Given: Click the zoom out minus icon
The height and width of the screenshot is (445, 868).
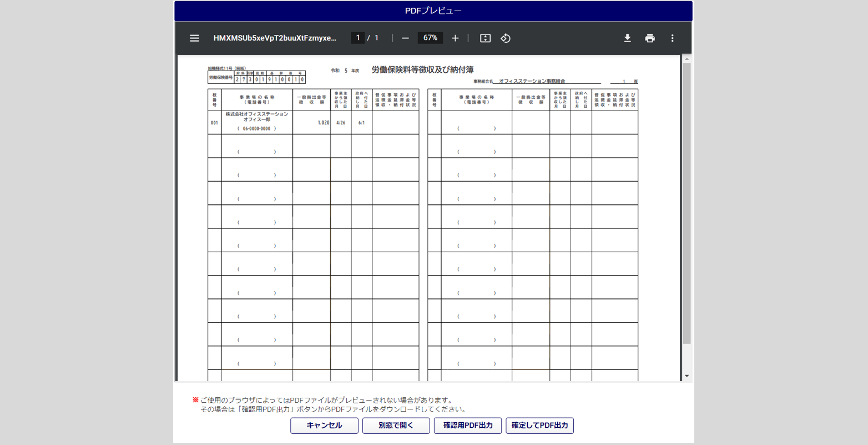Looking at the screenshot, I should [405, 38].
